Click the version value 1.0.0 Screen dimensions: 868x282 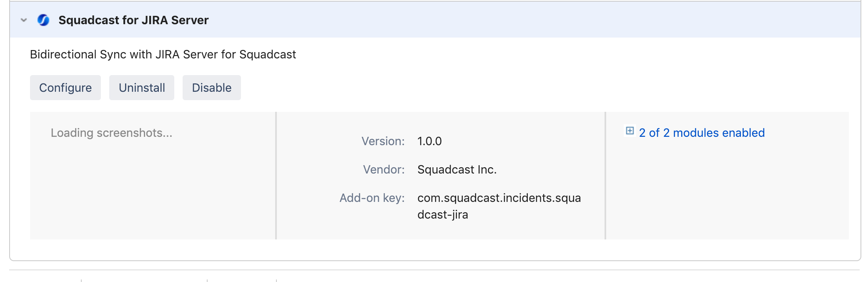pos(429,141)
